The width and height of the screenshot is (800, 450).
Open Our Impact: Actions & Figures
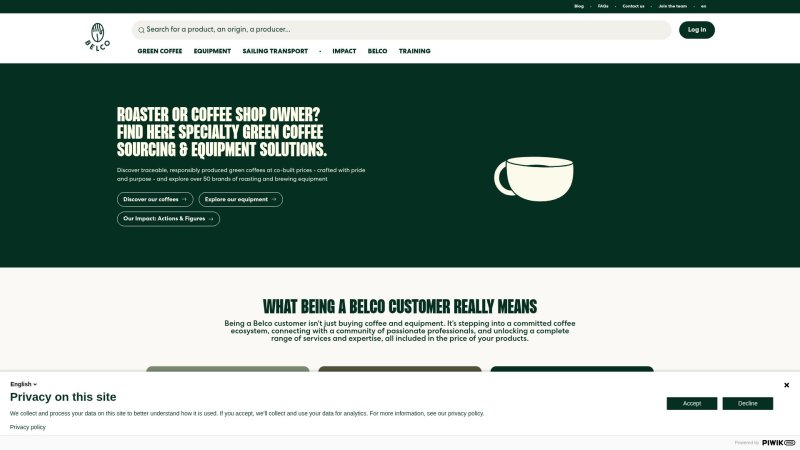(x=168, y=218)
